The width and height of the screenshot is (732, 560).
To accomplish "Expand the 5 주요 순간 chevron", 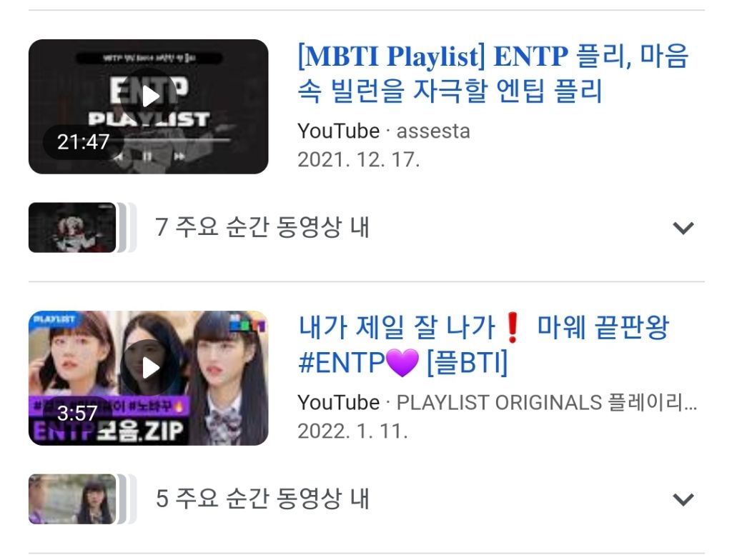I will (683, 499).
